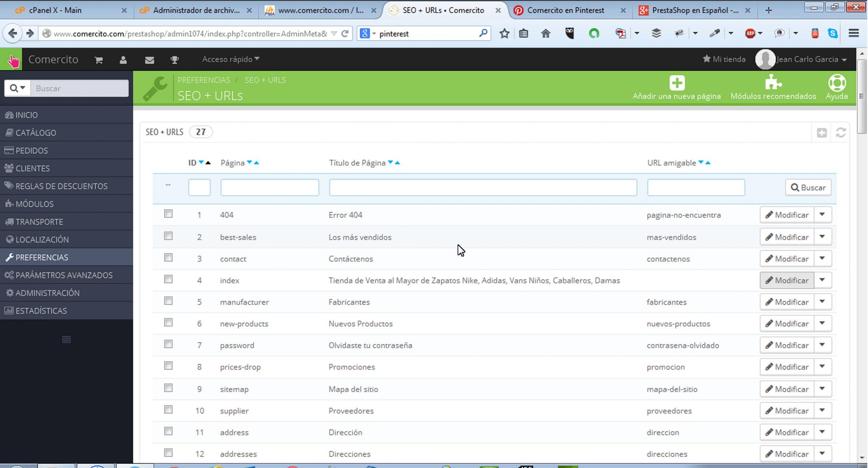Screen dimensions: 868x468
Task: Click the Buscar filter button
Action: [x=808, y=187]
